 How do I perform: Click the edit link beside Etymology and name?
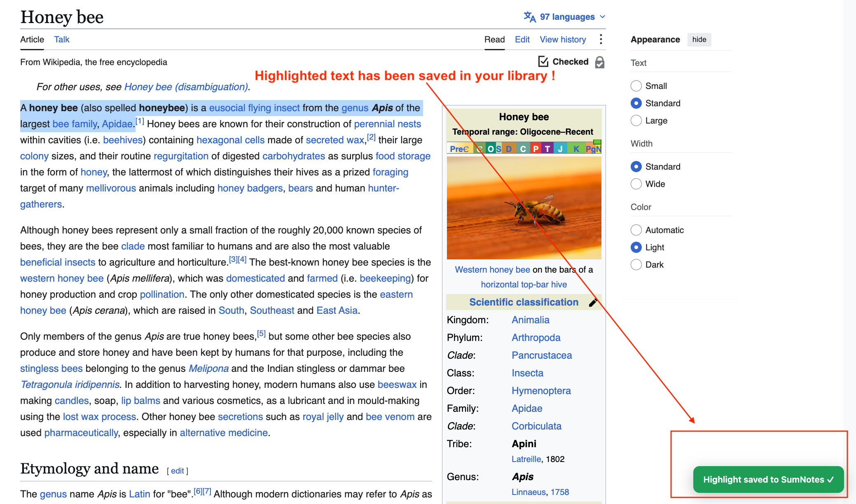(177, 471)
